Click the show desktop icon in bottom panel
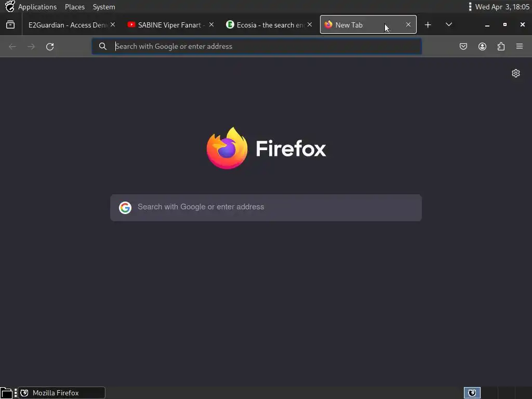The image size is (532, 399). pyautogui.click(x=6, y=393)
